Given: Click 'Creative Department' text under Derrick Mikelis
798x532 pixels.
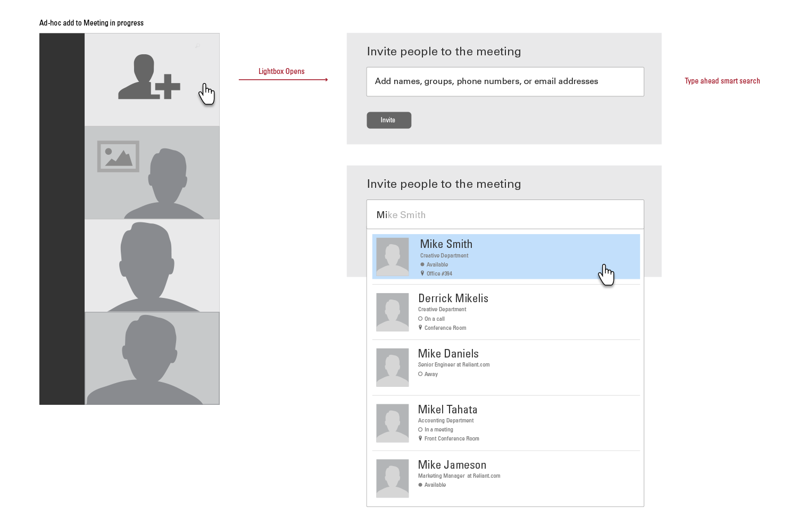Looking at the screenshot, I should pos(442,310).
